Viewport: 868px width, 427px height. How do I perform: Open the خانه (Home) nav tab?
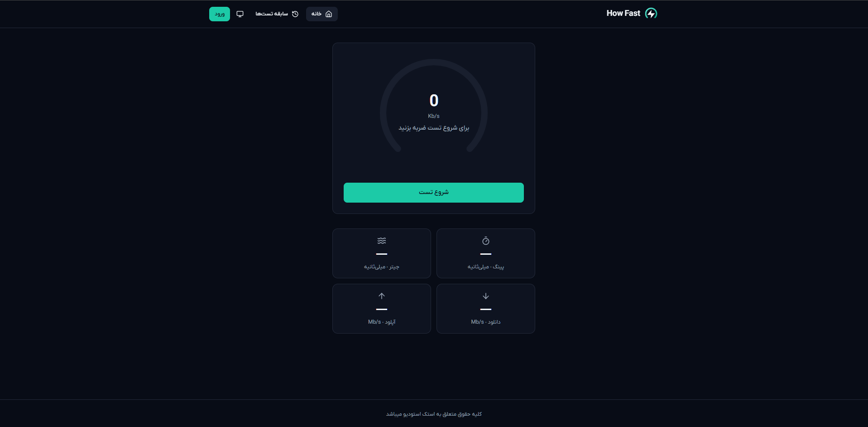click(x=321, y=14)
